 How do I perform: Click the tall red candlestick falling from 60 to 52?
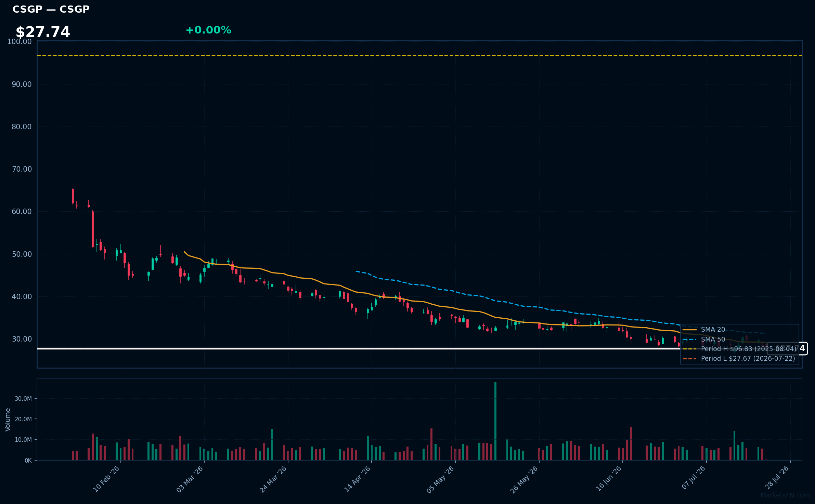pyautogui.click(x=93, y=229)
